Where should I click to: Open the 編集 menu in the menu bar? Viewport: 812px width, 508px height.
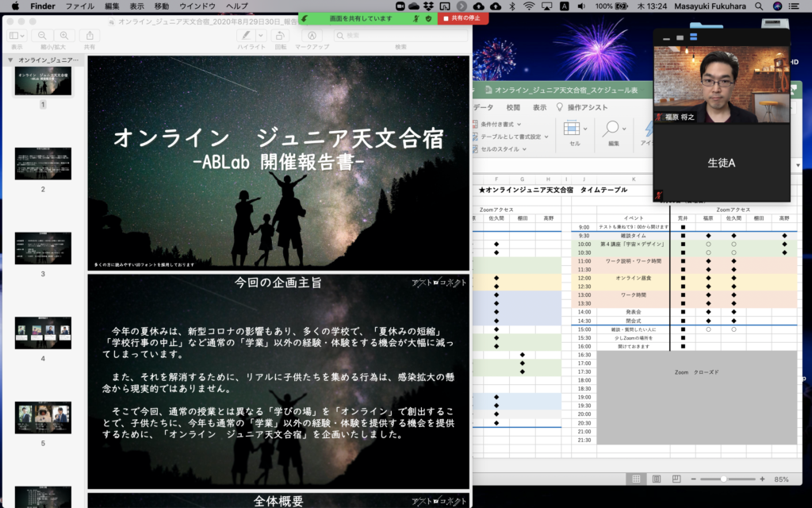point(112,6)
